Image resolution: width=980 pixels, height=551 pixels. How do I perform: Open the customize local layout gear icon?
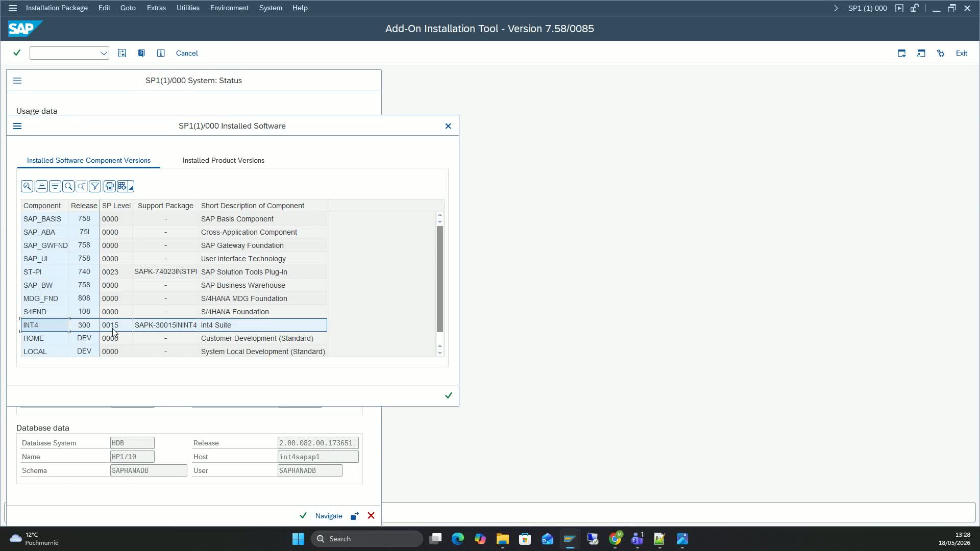pos(941,53)
